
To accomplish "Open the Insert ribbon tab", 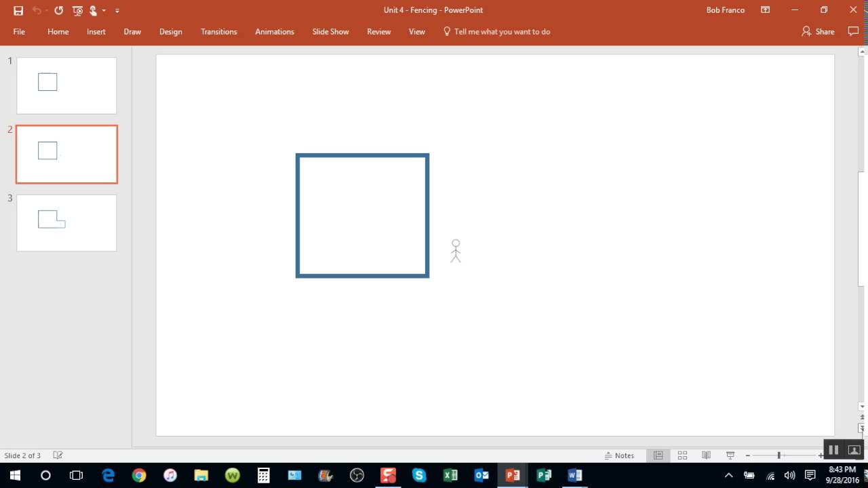I will 96,32.
